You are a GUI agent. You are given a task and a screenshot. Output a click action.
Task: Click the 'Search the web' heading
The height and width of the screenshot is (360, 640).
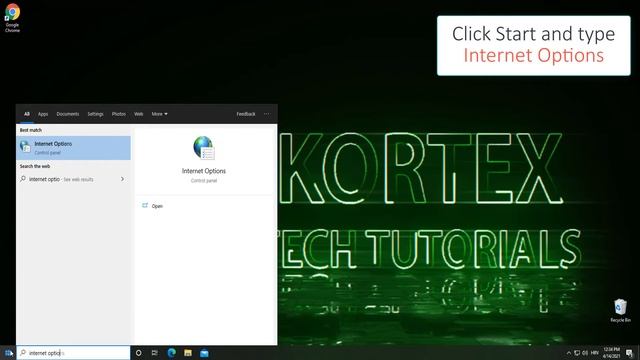(35, 166)
